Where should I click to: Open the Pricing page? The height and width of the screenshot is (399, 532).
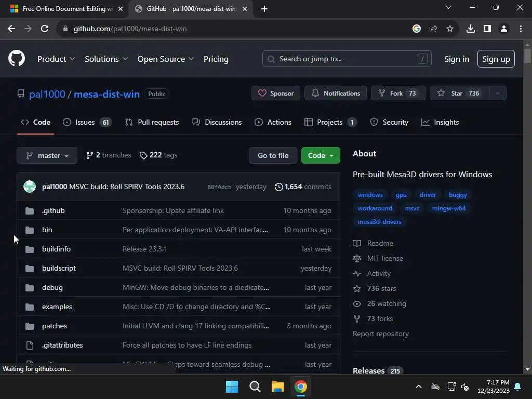[216, 59]
